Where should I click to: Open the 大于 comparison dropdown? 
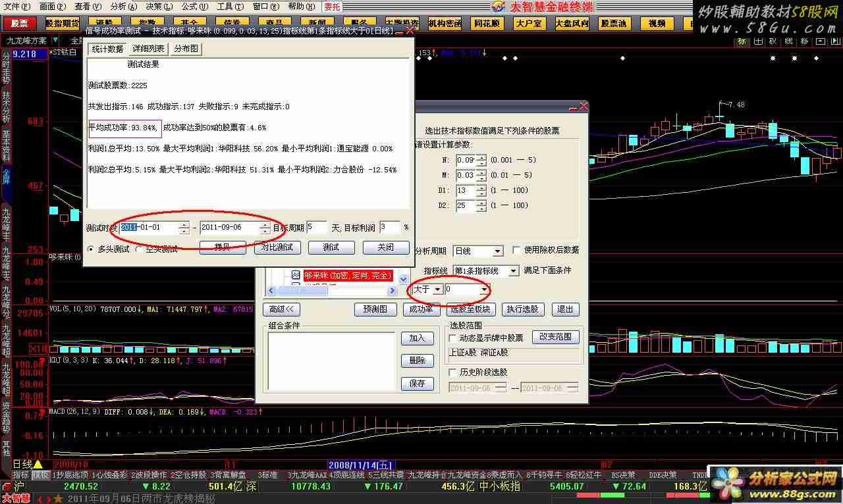(427, 290)
